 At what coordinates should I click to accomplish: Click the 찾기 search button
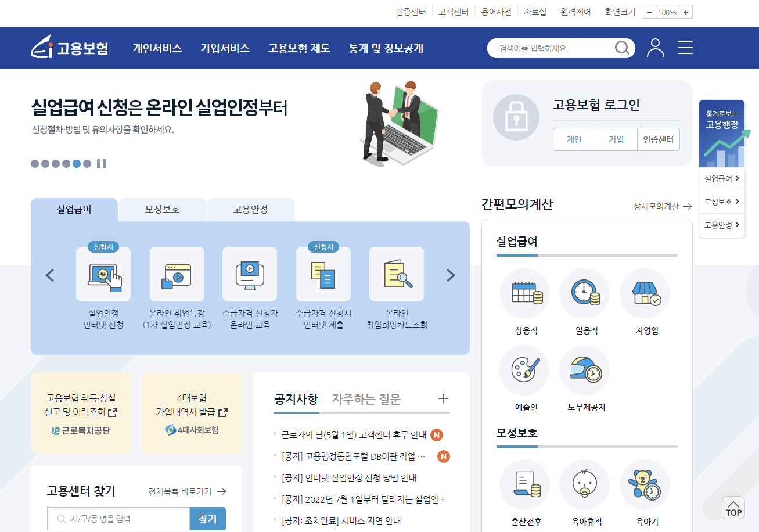(x=207, y=518)
